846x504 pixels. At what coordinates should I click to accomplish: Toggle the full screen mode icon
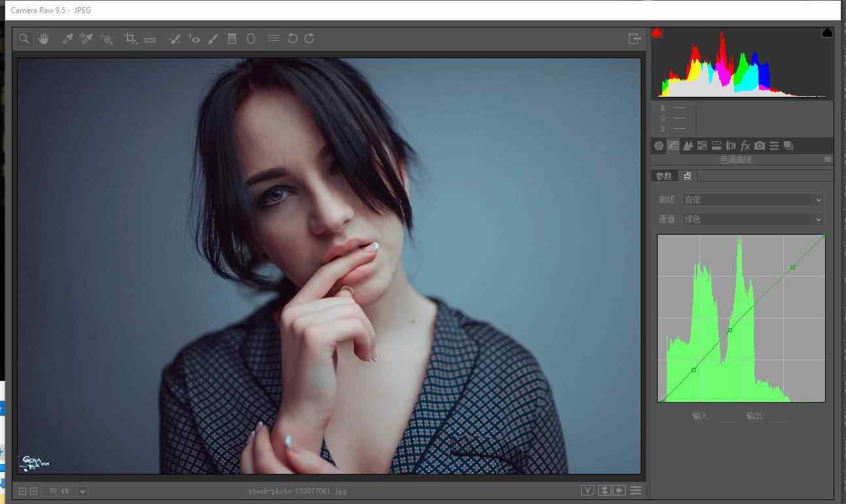(634, 39)
